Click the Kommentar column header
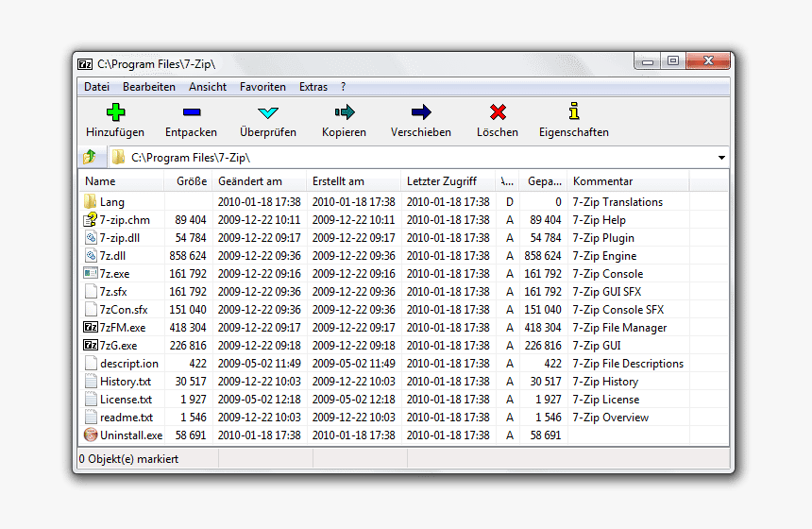 602,181
